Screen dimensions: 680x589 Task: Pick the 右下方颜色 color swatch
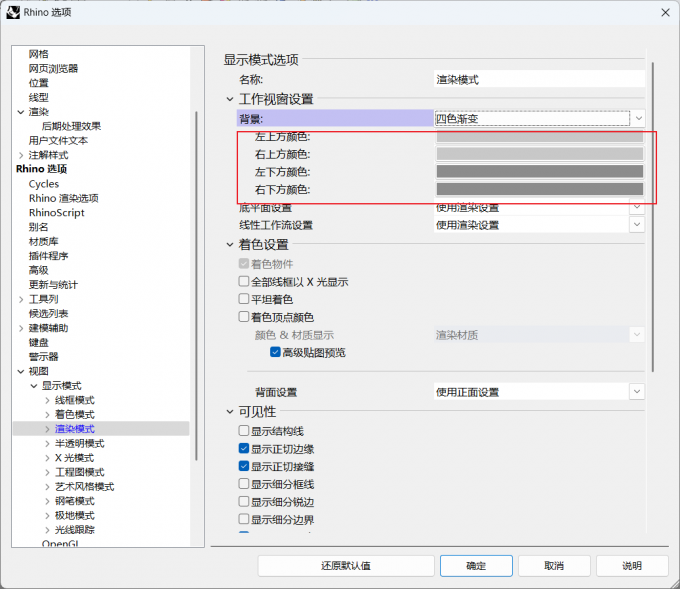[539, 189]
